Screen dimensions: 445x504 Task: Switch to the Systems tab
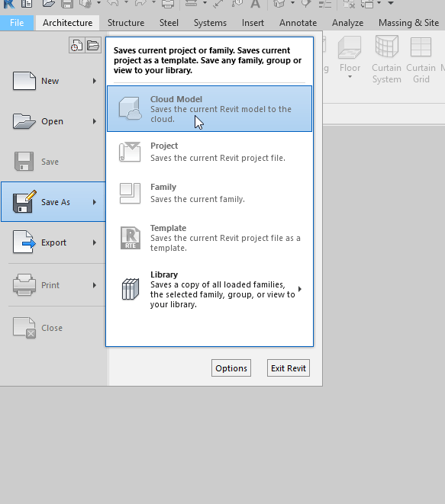point(210,23)
